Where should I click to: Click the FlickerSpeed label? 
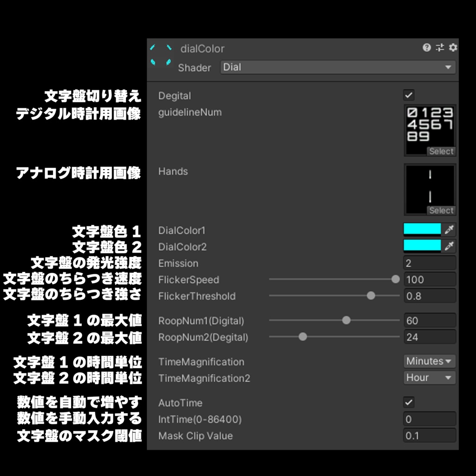pyautogui.click(x=189, y=279)
